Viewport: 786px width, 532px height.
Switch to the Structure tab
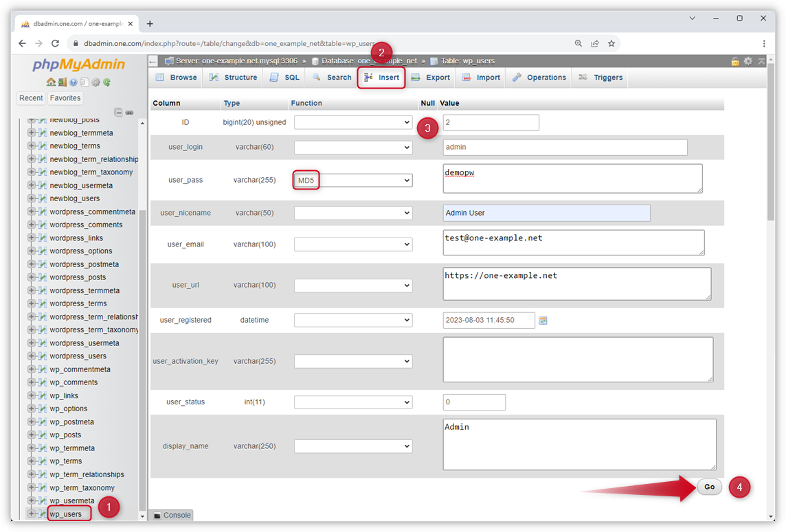pyautogui.click(x=233, y=78)
